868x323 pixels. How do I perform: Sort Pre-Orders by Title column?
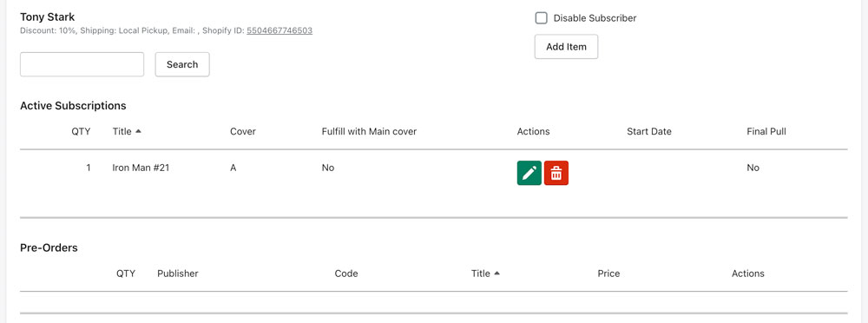click(485, 274)
